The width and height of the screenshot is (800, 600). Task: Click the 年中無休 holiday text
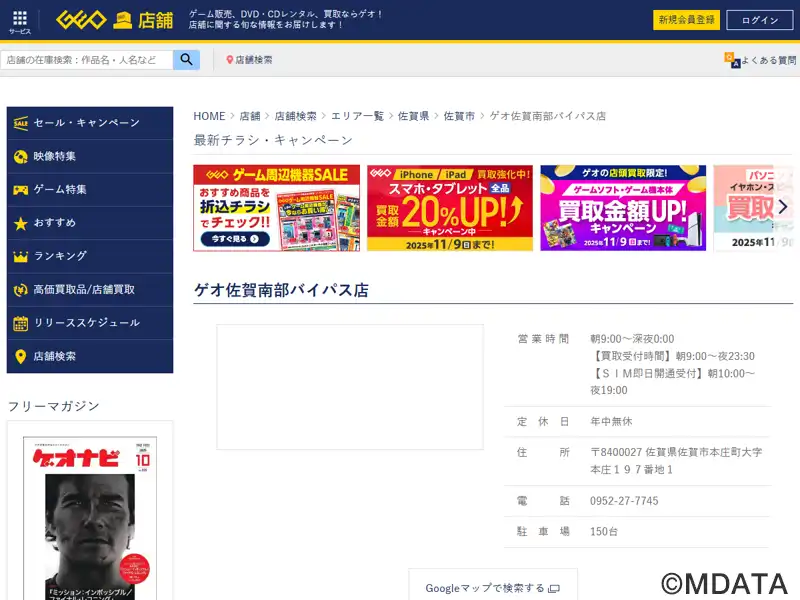[611, 421]
